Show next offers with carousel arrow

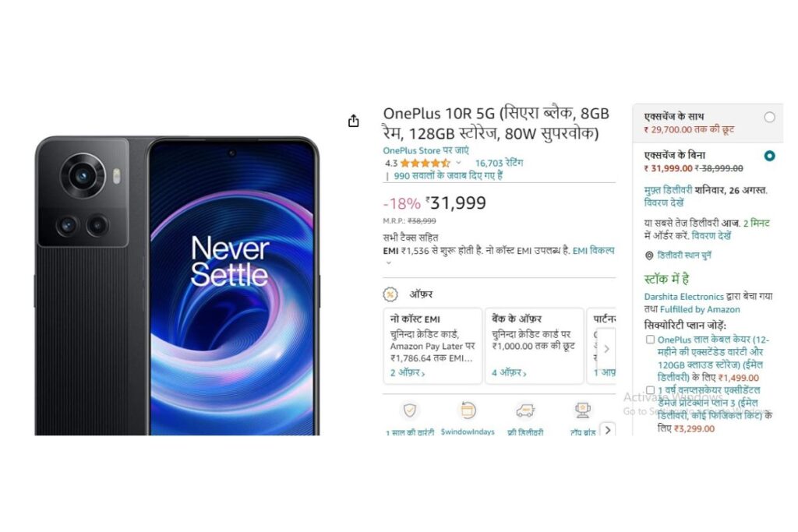point(606,349)
